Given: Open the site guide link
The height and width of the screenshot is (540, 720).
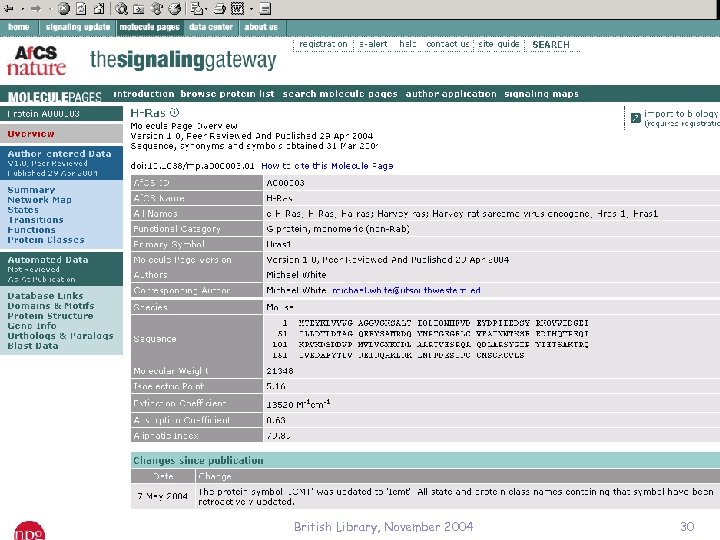Looking at the screenshot, I should 499,44.
